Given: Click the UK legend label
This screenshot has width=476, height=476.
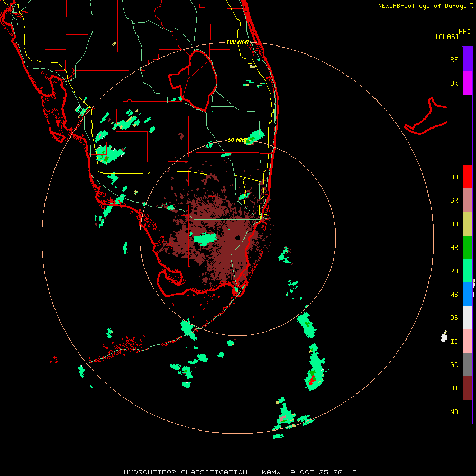Looking at the screenshot, I should [454, 84].
